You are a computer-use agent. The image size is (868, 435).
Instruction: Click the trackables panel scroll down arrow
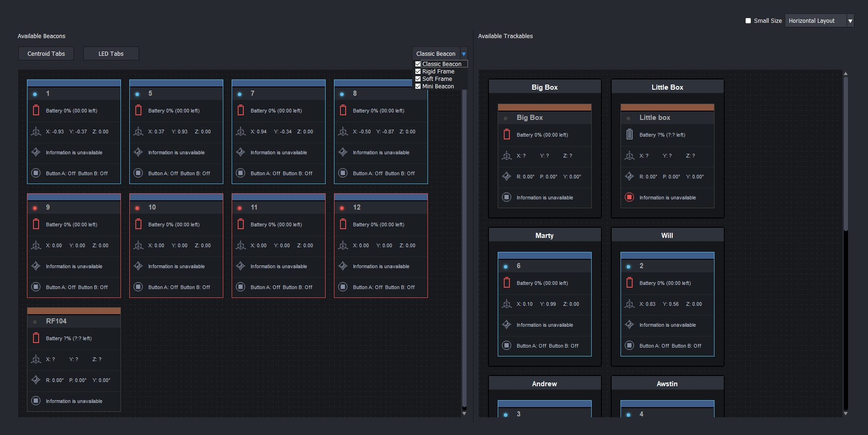[x=845, y=413]
